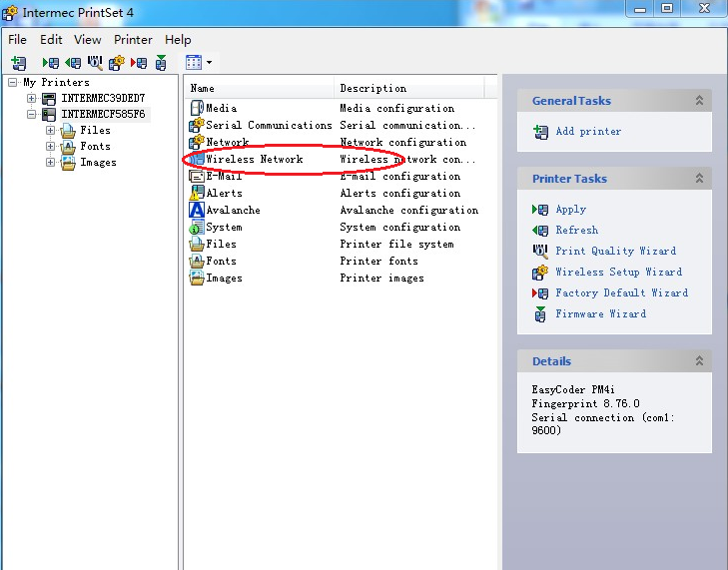Select "Alerts configuration" description text
This screenshot has height=570, width=728.
(400, 193)
